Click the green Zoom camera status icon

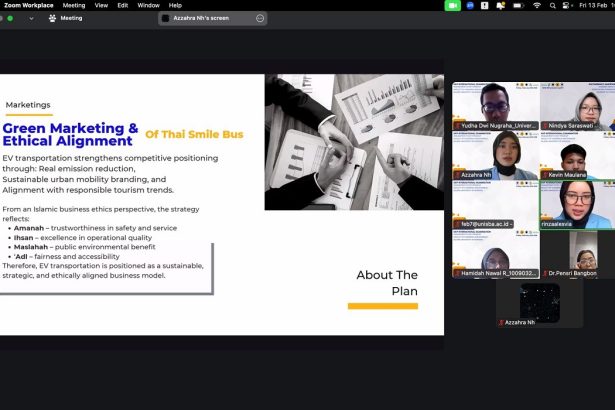tap(452, 5)
